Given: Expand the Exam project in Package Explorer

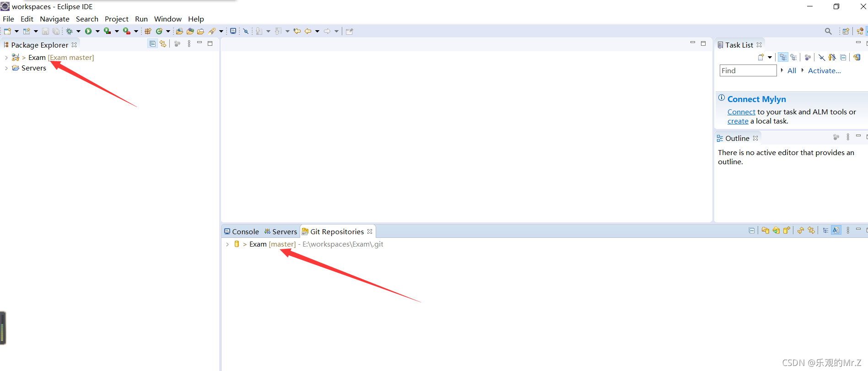Looking at the screenshot, I should pyautogui.click(x=6, y=58).
